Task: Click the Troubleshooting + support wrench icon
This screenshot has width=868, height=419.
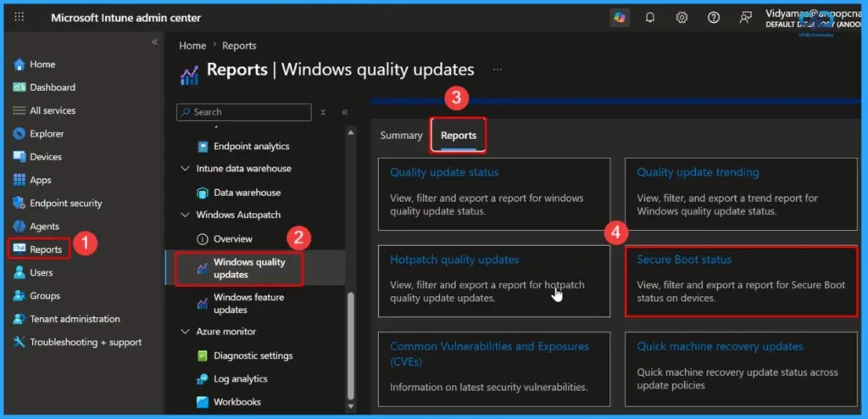Action: click(x=19, y=342)
